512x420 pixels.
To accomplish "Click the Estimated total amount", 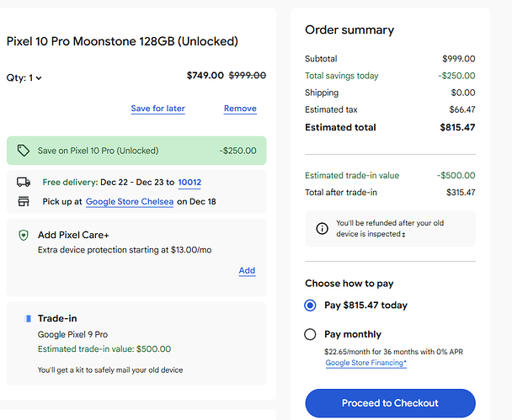I will coord(457,127).
